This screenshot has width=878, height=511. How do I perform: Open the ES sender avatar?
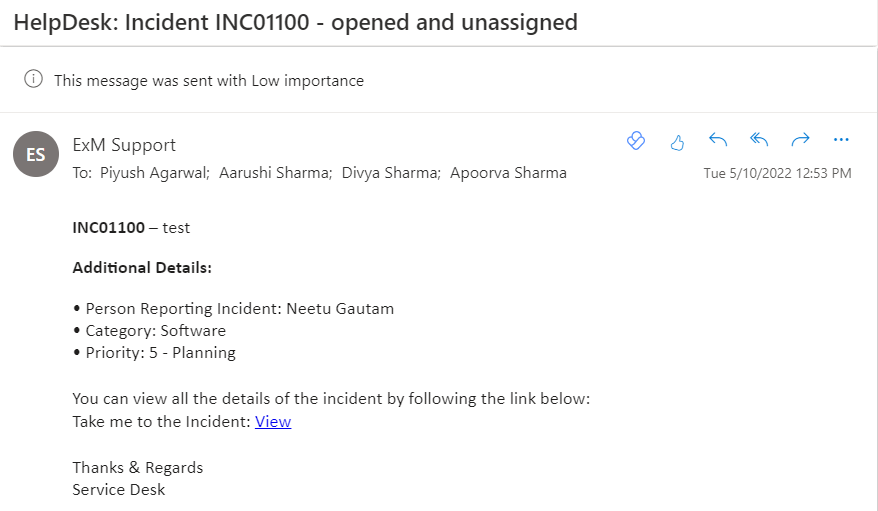[36, 154]
